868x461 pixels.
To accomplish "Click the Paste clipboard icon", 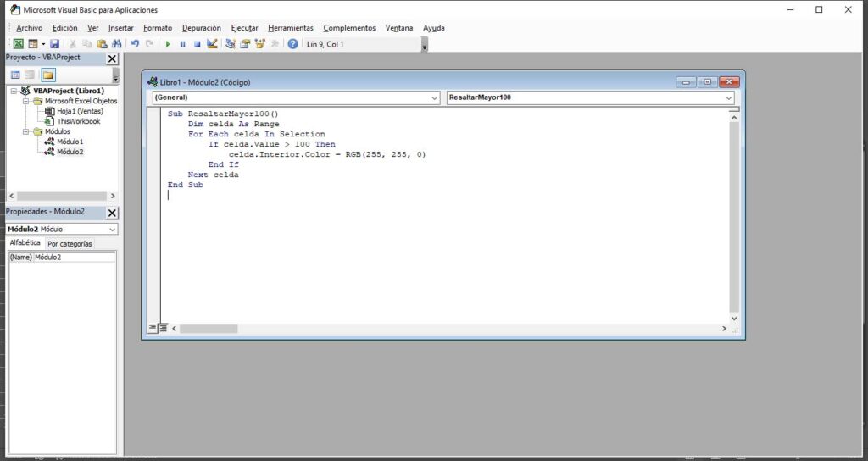I will (x=102, y=44).
